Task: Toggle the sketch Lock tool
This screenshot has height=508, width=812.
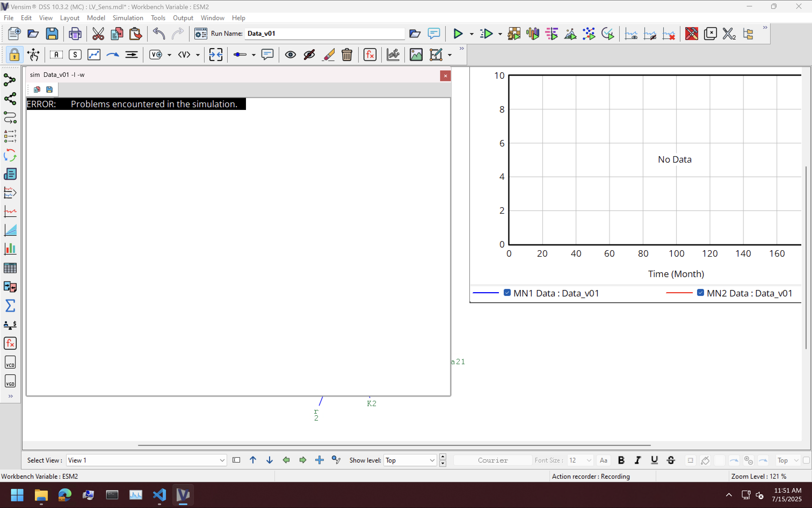Action: [x=15, y=54]
